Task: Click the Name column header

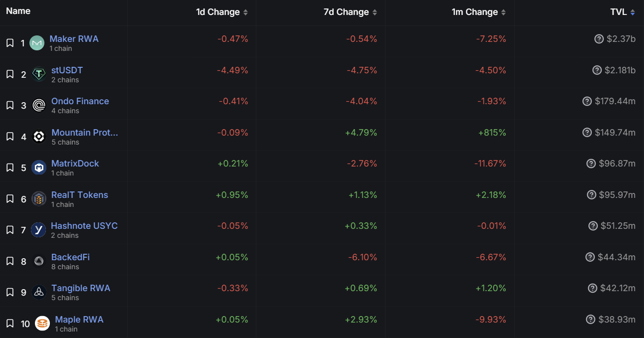Action: 18,11
